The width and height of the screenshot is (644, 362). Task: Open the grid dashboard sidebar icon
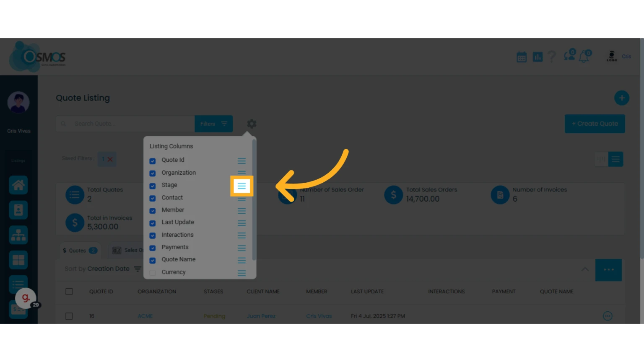18,260
